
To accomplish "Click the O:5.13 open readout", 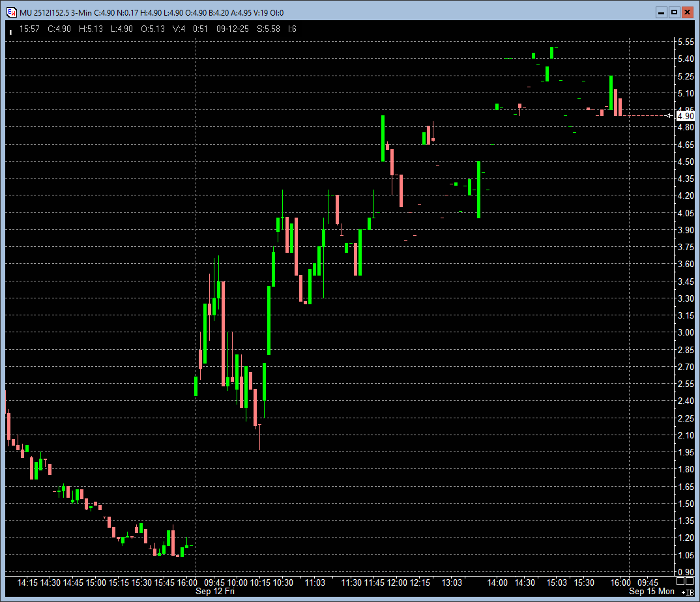I will pos(153,29).
